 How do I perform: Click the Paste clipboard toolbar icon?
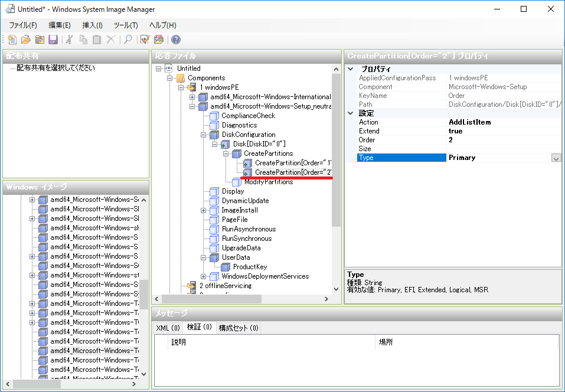tap(97, 40)
